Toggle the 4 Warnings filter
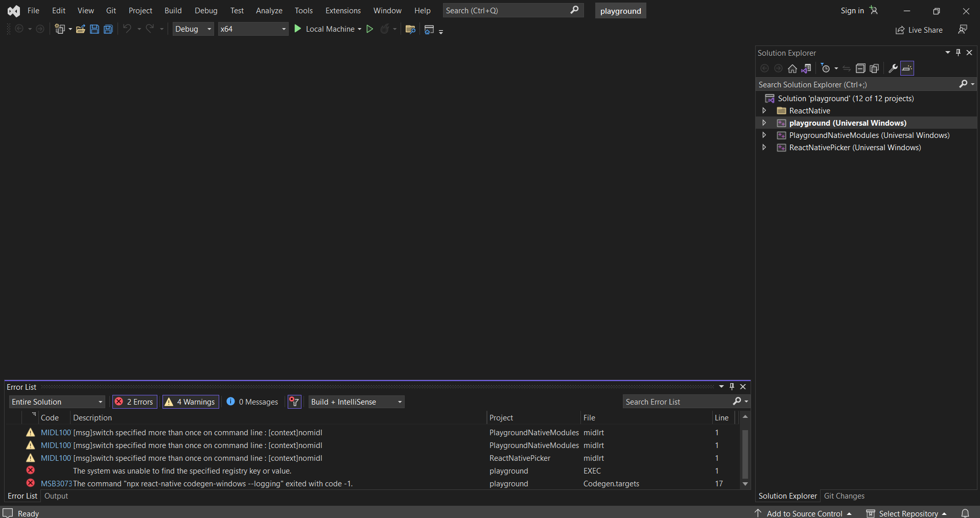 click(x=190, y=402)
